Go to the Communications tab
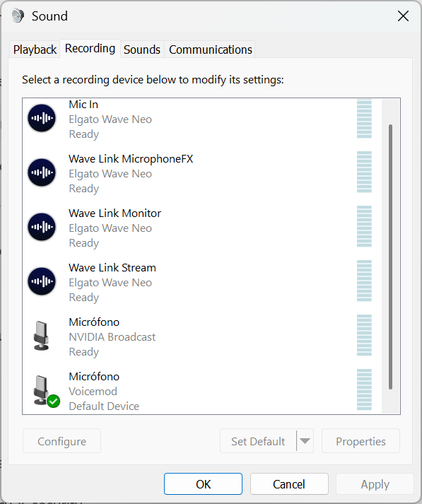 point(211,49)
